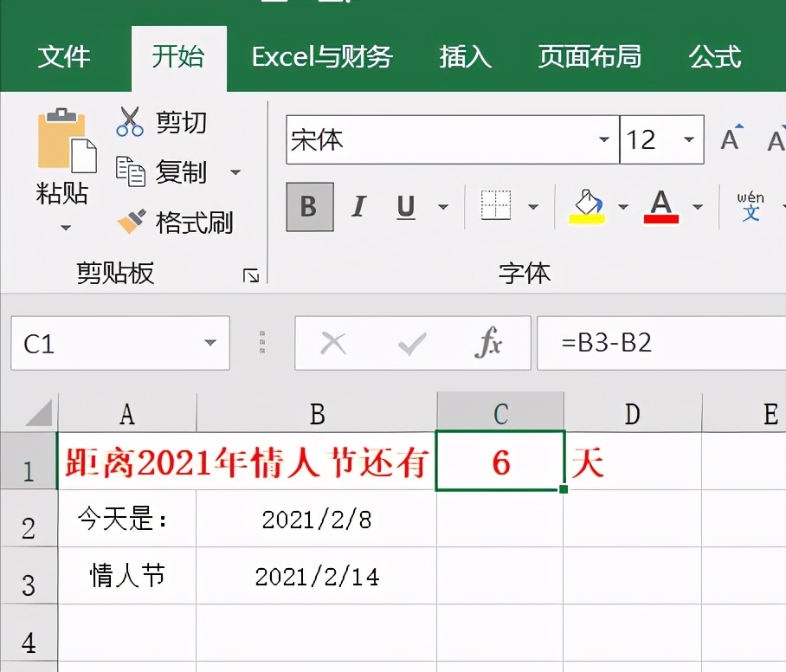Open the Clipboard dialog launcher arrow
Image resolution: width=786 pixels, height=672 pixels.
point(252,275)
